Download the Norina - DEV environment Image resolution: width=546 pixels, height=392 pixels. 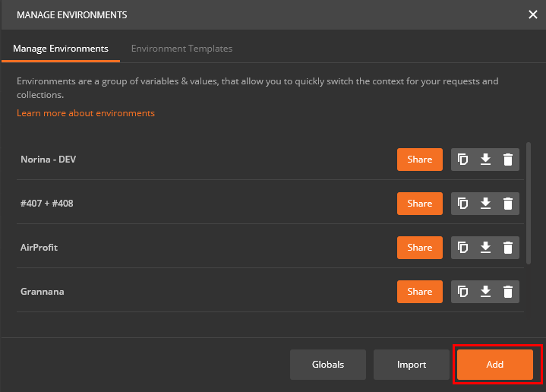tap(485, 160)
